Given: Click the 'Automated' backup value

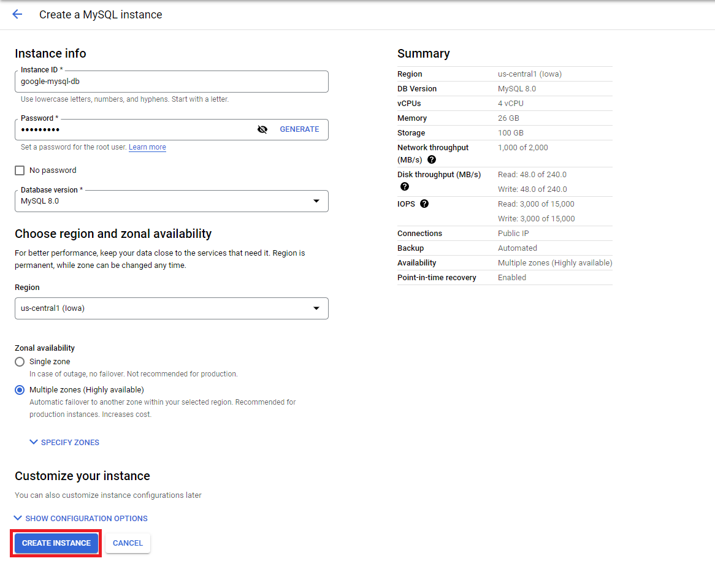Looking at the screenshot, I should click(517, 248).
